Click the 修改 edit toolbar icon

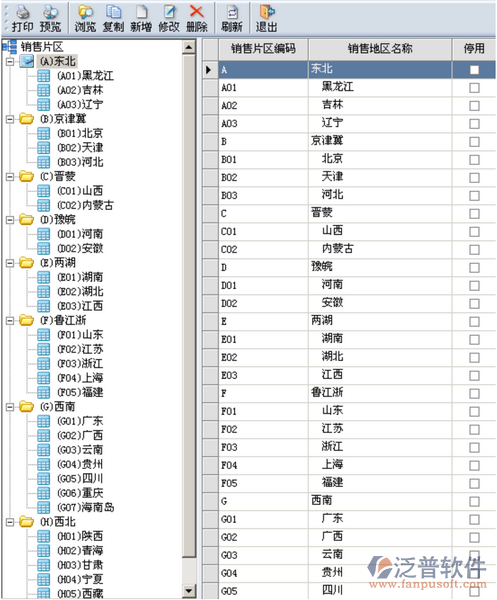pos(169,12)
